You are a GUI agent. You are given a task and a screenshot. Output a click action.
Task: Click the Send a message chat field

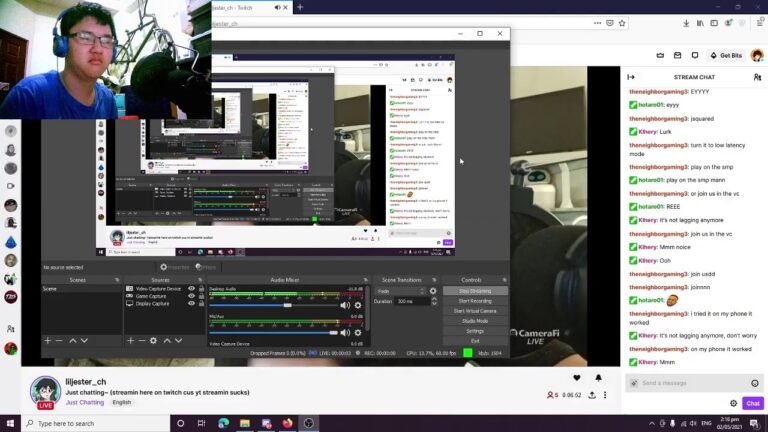694,383
